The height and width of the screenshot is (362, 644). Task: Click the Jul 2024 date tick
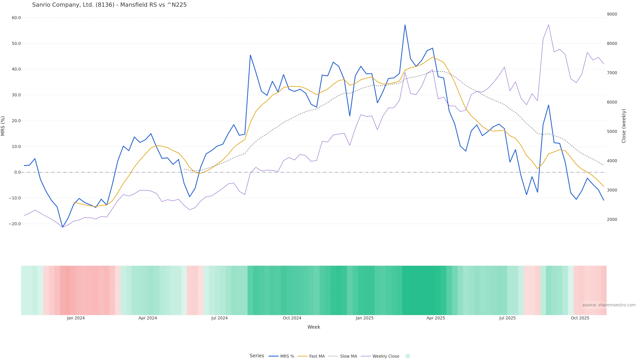(219, 318)
